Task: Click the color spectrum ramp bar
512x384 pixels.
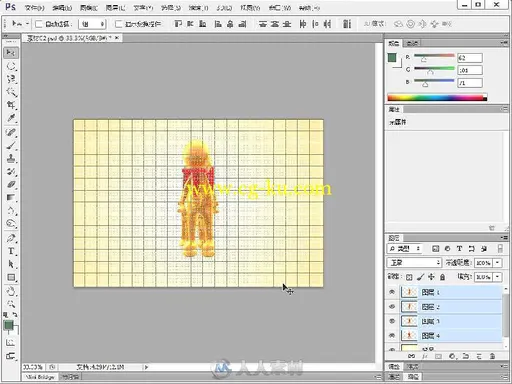Action: point(437,97)
